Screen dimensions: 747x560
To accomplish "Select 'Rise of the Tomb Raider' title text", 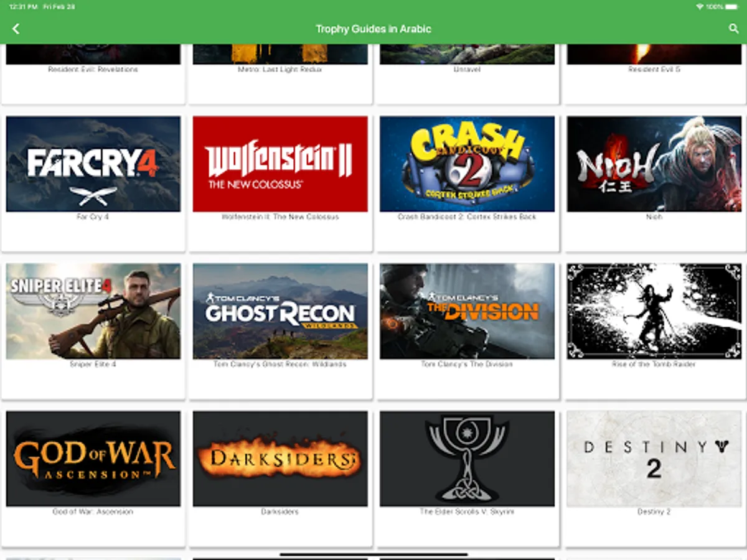I will tap(654, 364).
